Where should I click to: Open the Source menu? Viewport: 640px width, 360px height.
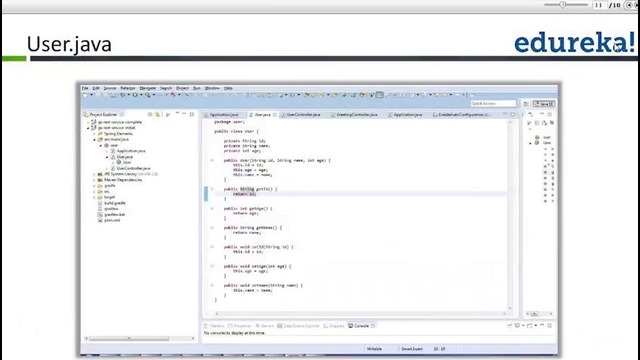pyautogui.click(x=110, y=88)
